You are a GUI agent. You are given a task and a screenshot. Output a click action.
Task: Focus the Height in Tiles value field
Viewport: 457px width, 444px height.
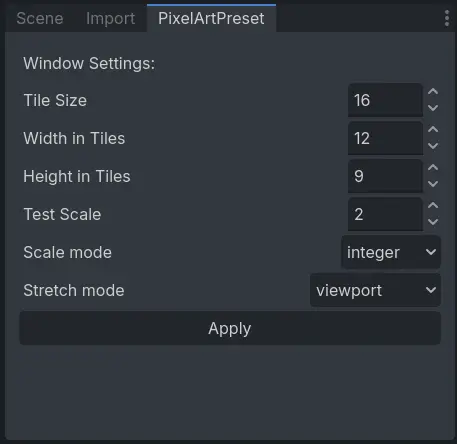click(x=385, y=176)
